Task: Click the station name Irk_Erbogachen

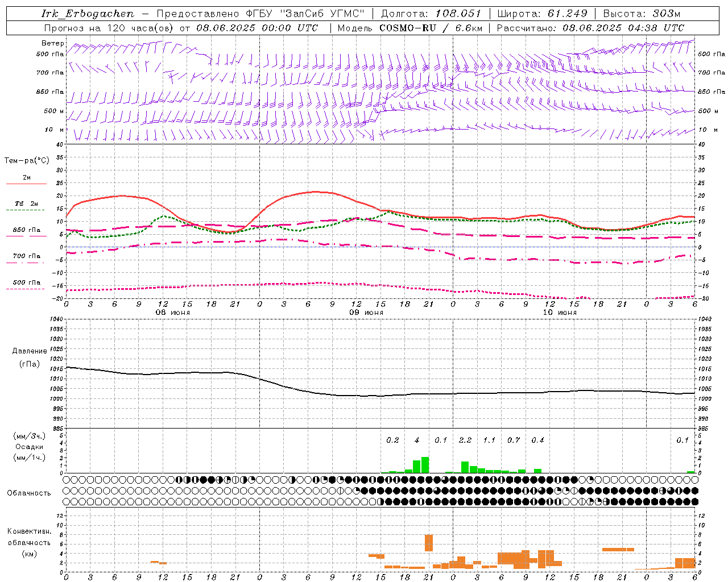Action: click(x=88, y=14)
